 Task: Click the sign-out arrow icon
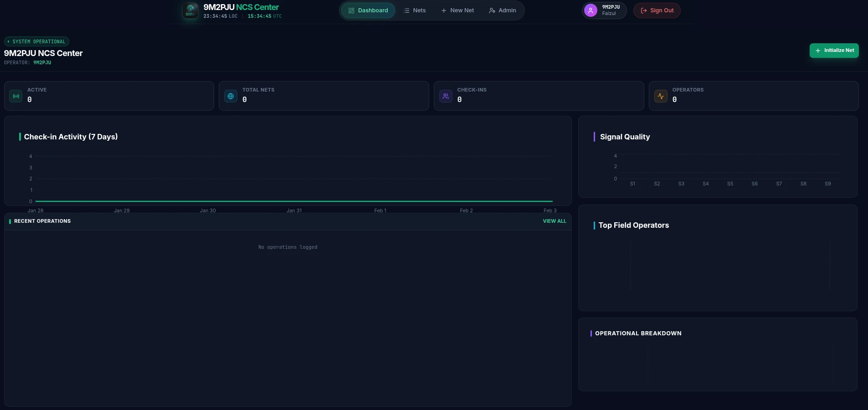(x=643, y=10)
